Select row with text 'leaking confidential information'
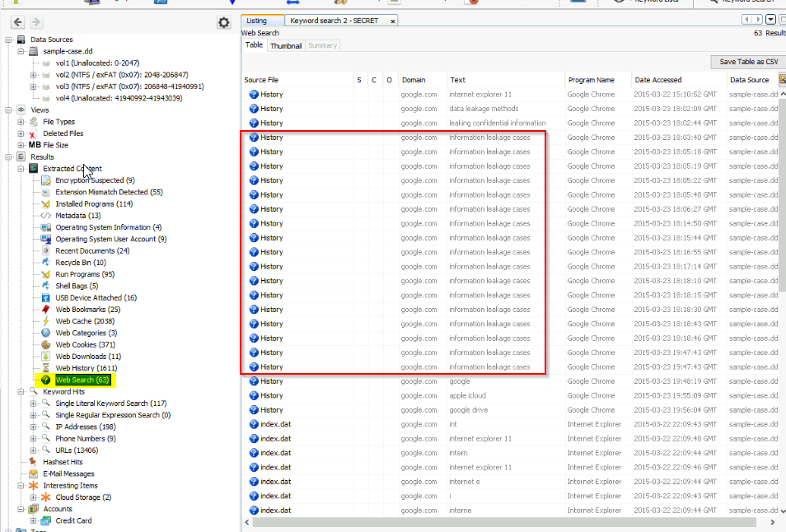The height and width of the screenshot is (532, 786). [x=512, y=124]
